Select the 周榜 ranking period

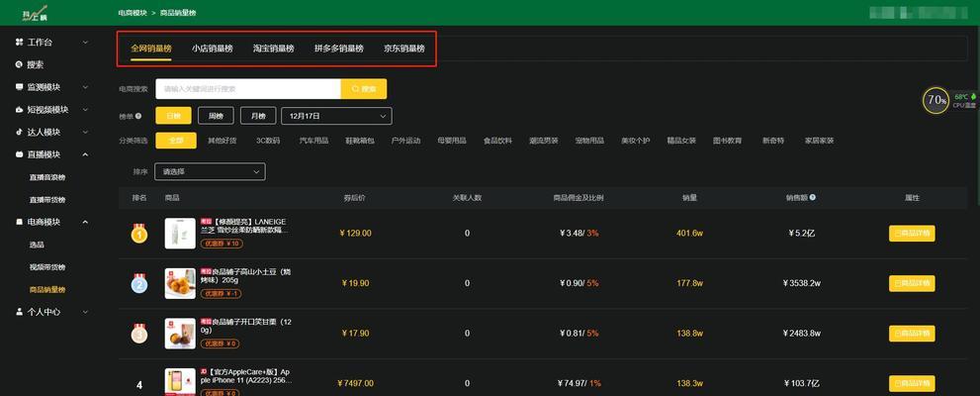[216, 116]
